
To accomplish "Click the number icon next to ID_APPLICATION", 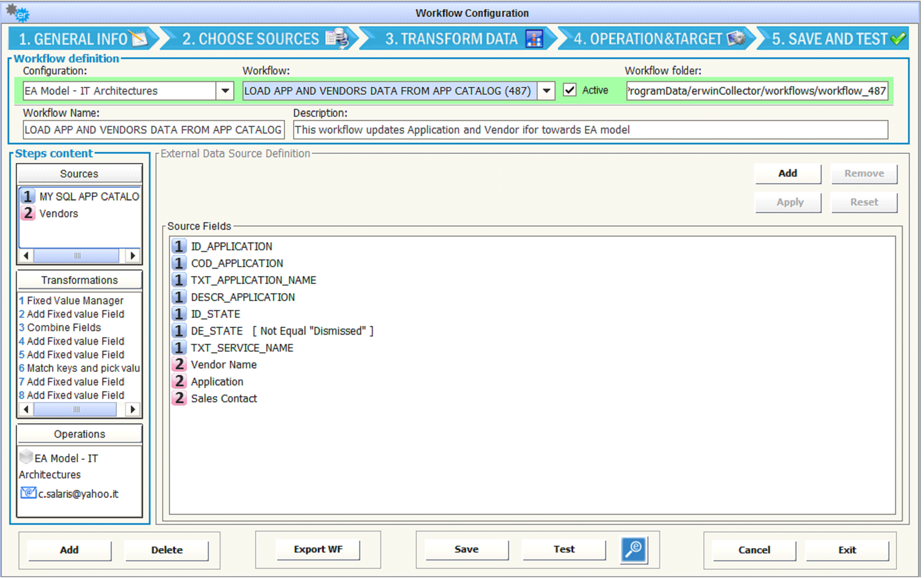I will tap(179, 246).
